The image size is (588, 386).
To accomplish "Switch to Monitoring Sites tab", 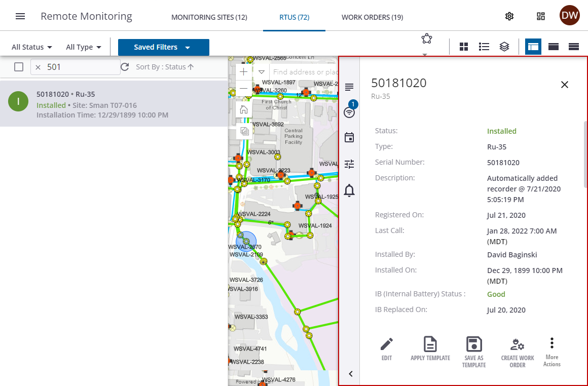I will tap(209, 17).
